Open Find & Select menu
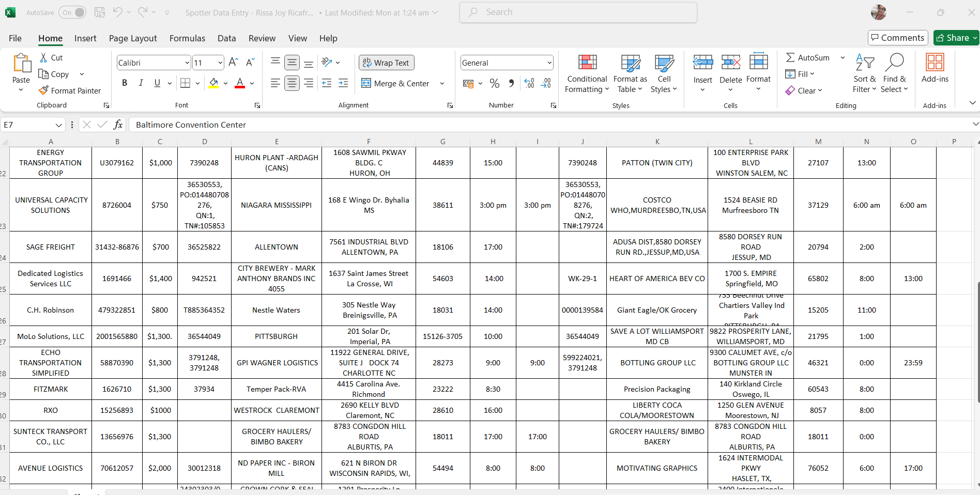Viewport: 980px width, 495px height. click(894, 73)
